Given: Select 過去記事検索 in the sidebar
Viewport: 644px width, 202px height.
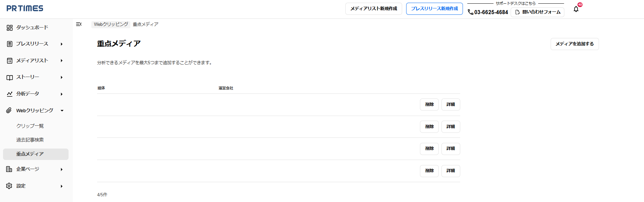Looking at the screenshot, I should 30,139.
